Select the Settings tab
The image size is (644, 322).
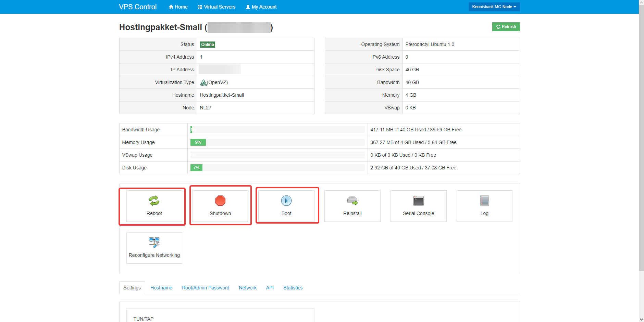click(x=132, y=288)
